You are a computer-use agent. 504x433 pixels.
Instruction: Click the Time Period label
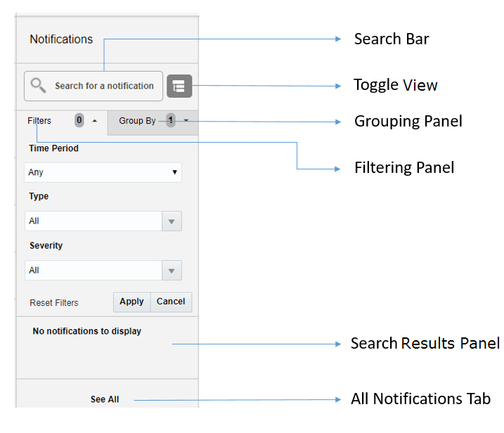pyautogui.click(x=53, y=148)
